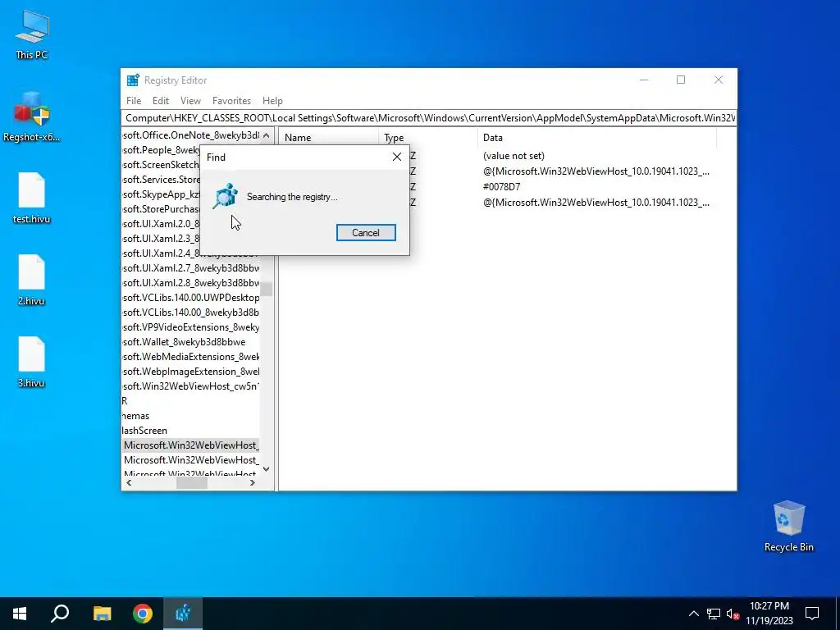Open Google Chrome from taskbar
Screen dimensions: 840x630
[x=143, y=614]
